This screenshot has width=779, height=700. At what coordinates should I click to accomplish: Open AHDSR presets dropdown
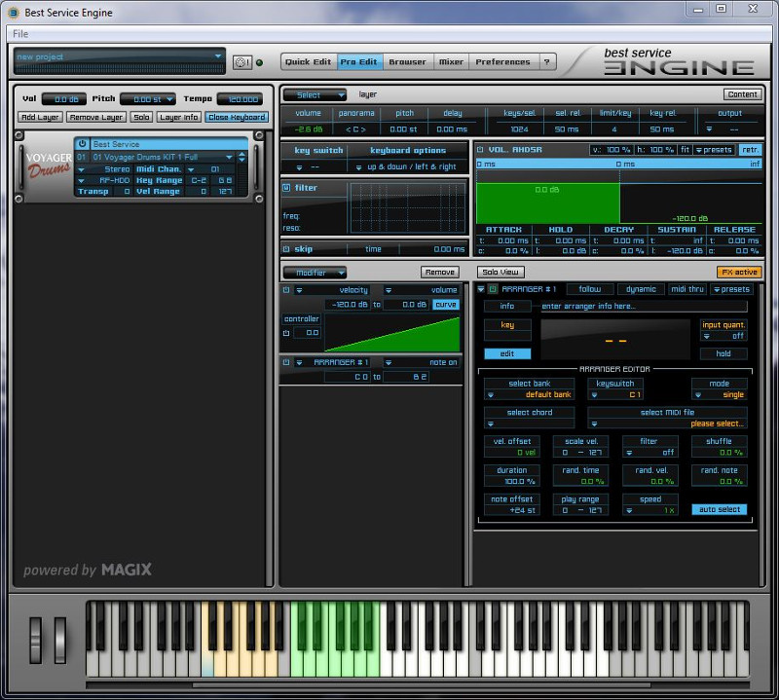coord(714,150)
